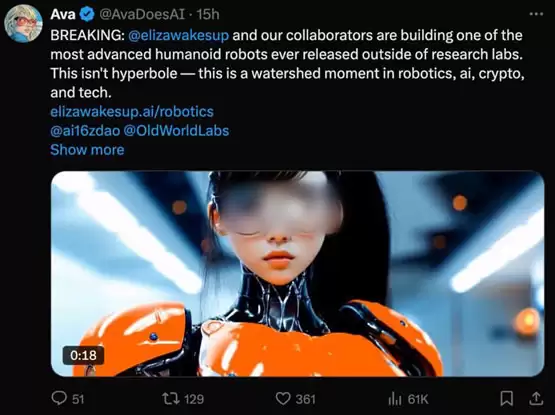Open the @ai16zdao mention
555x415 pixels.
point(85,131)
